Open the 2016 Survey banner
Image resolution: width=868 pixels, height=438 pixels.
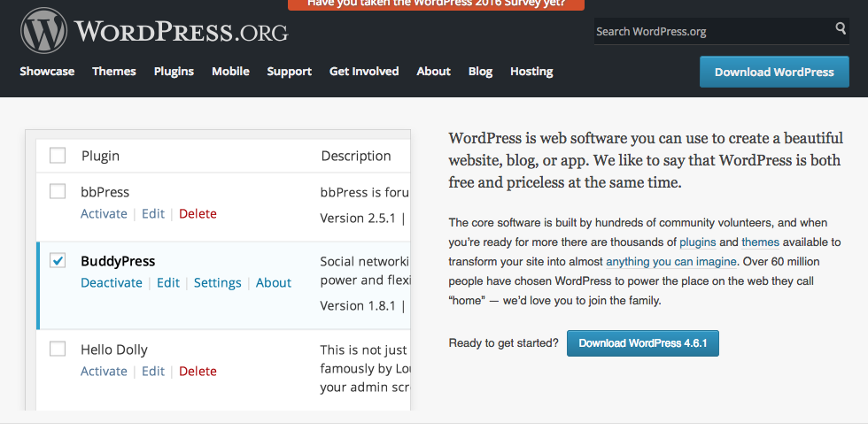tap(436, 4)
